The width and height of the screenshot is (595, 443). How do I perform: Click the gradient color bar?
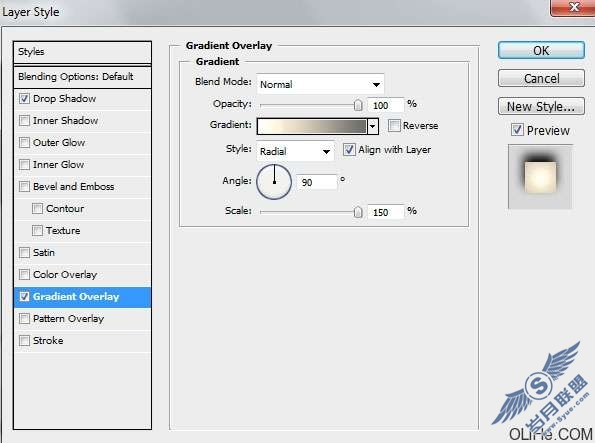point(312,126)
